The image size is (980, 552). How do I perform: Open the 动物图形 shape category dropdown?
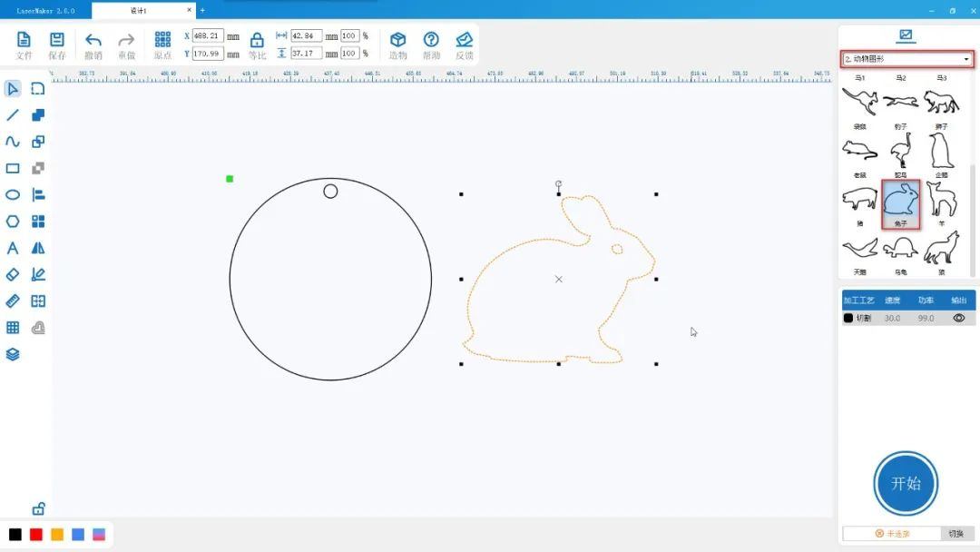tap(906, 59)
